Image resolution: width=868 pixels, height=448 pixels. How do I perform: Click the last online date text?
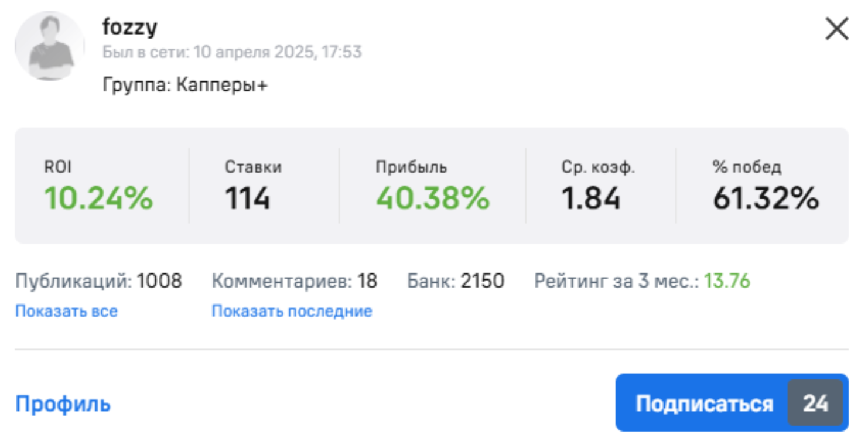point(232,52)
